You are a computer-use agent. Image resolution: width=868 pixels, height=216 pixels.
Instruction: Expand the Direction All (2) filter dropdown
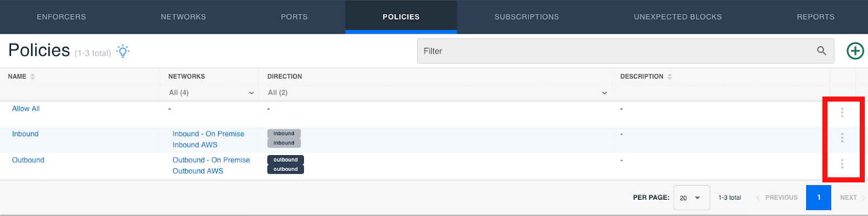437,93
